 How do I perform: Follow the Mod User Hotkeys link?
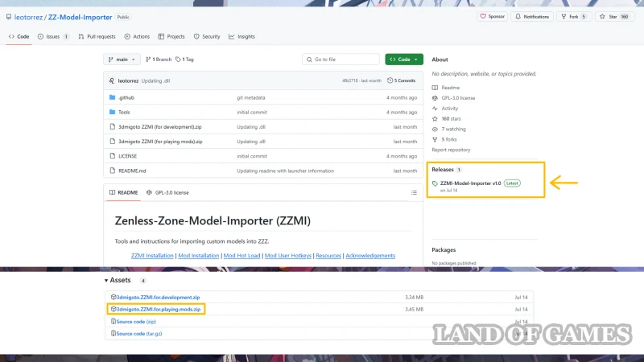pyautogui.click(x=288, y=255)
